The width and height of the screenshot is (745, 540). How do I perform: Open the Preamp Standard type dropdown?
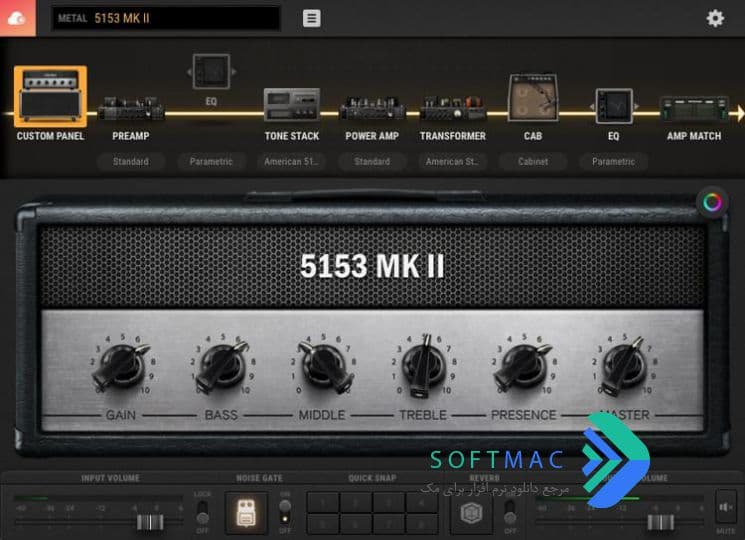coord(131,161)
